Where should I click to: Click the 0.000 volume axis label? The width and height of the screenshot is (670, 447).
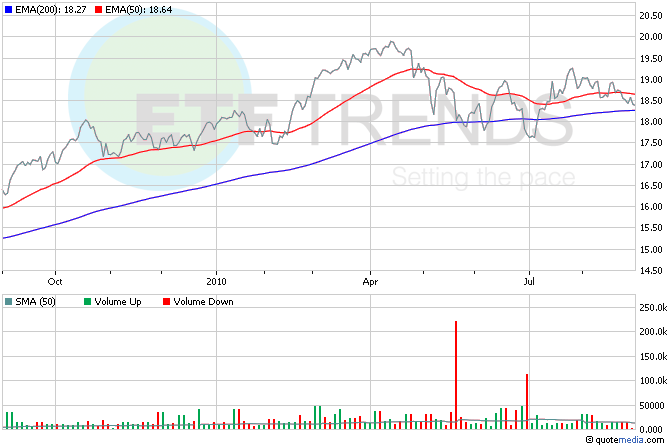click(x=653, y=429)
